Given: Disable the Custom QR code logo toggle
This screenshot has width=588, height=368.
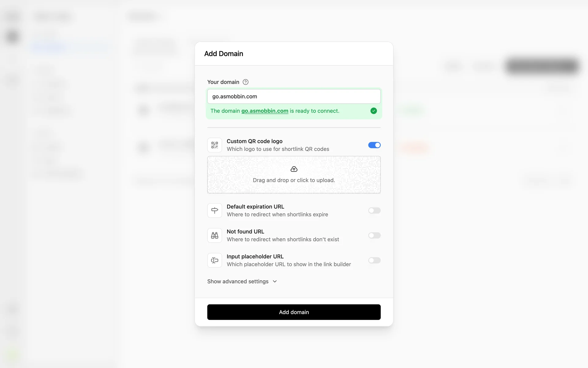Looking at the screenshot, I should click(374, 145).
